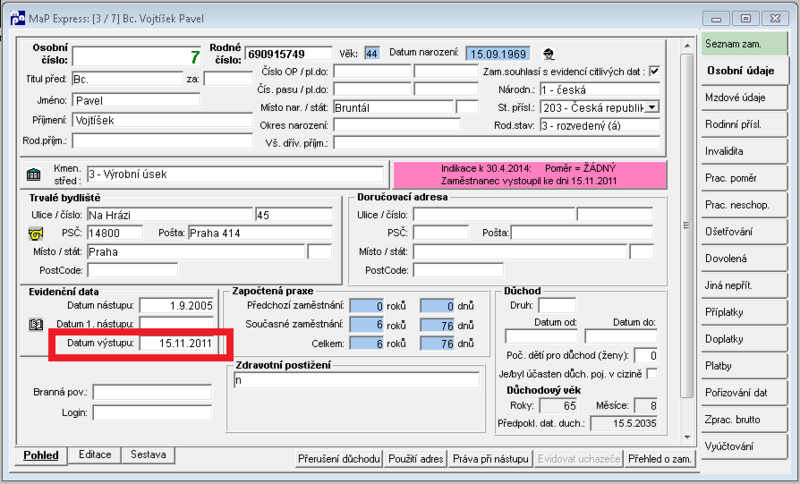Screen dimensions: 800x484
Task: Click the Datum nástupu field 1.9.2005
Action: click(177, 305)
